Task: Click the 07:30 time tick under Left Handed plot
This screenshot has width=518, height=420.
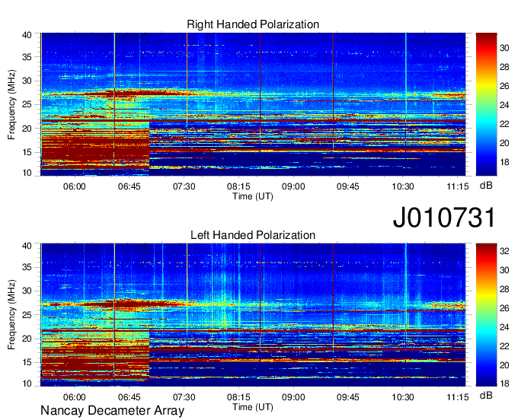Action: tap(184, 397)
